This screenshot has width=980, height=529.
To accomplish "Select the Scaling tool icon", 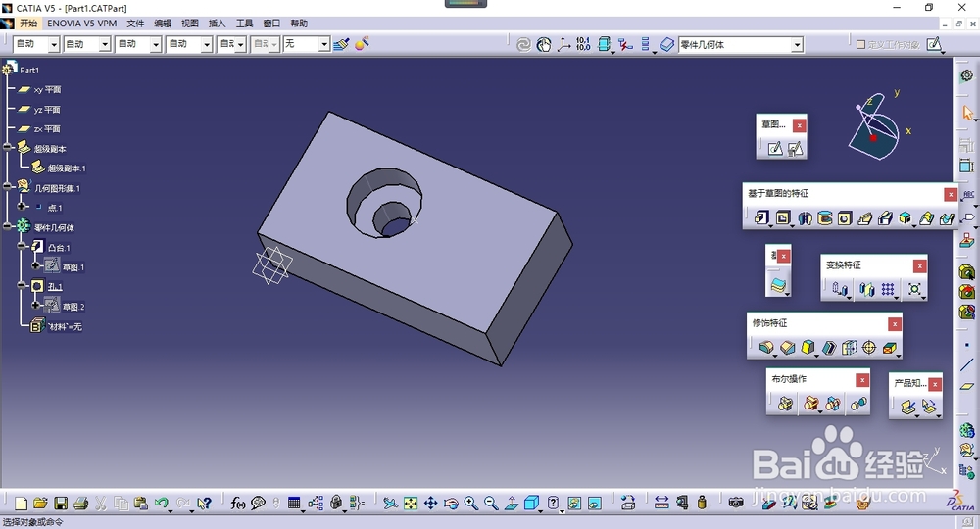I will pos(914,289).
